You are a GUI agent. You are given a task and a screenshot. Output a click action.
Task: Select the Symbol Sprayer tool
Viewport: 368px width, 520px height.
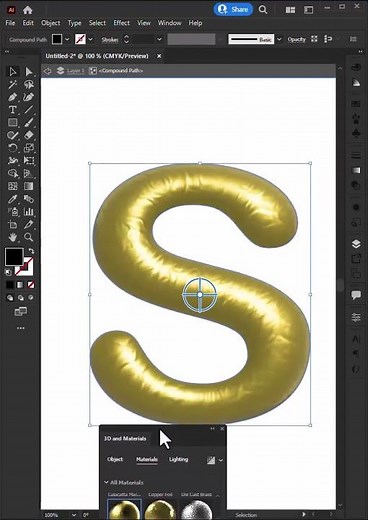[13, 212]
